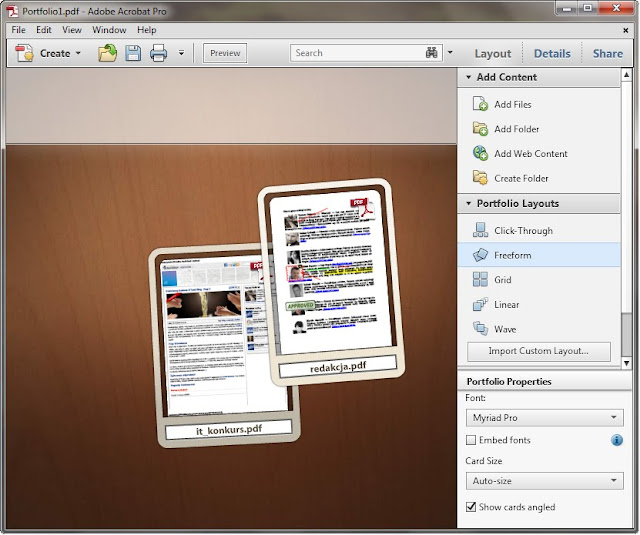Select the Click-Through layout icon
This screenshot has width=640, height=535.
pyautogui.click(x=480, y=230)
